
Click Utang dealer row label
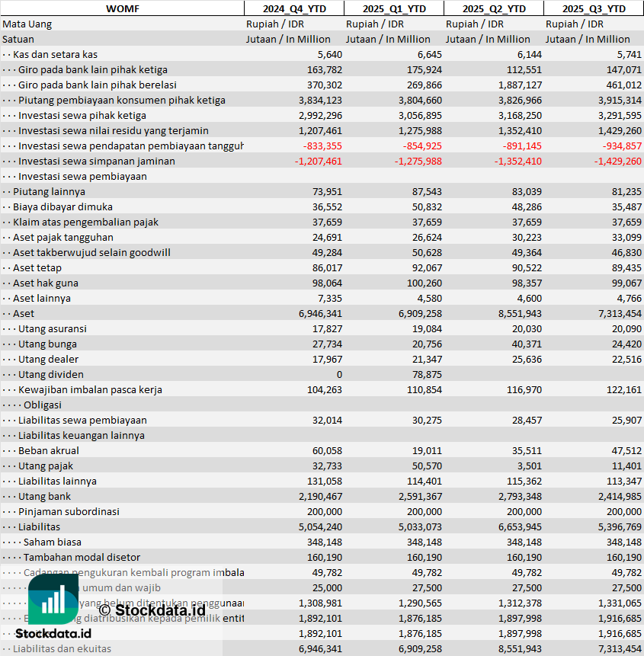click(x=49, y=360)
